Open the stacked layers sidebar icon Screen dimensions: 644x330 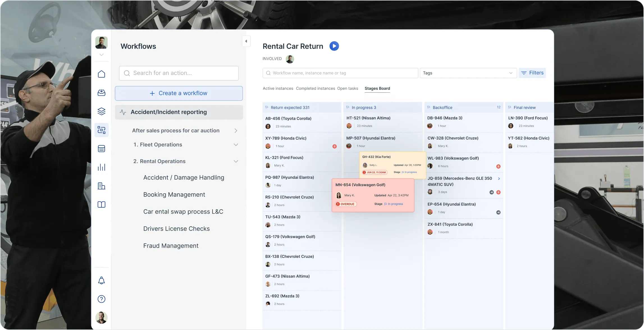pos(101,111)
